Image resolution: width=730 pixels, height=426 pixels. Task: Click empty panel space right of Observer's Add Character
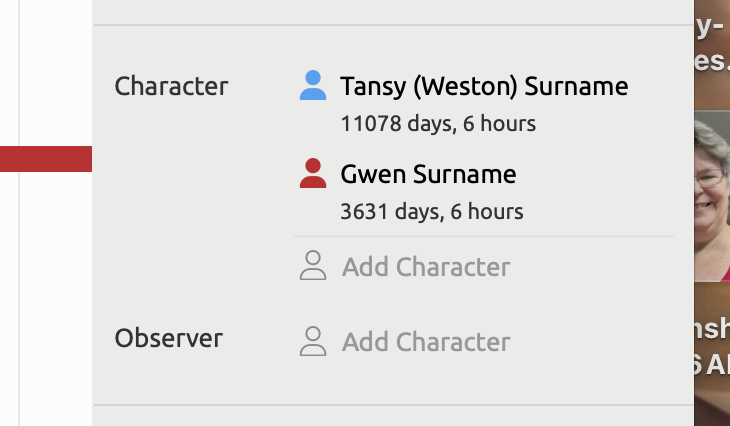tap(600, 342)
